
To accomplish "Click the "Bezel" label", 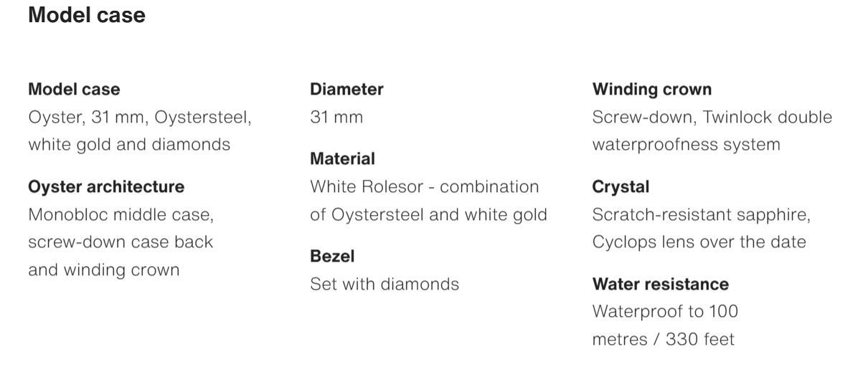I will (332, 256).
